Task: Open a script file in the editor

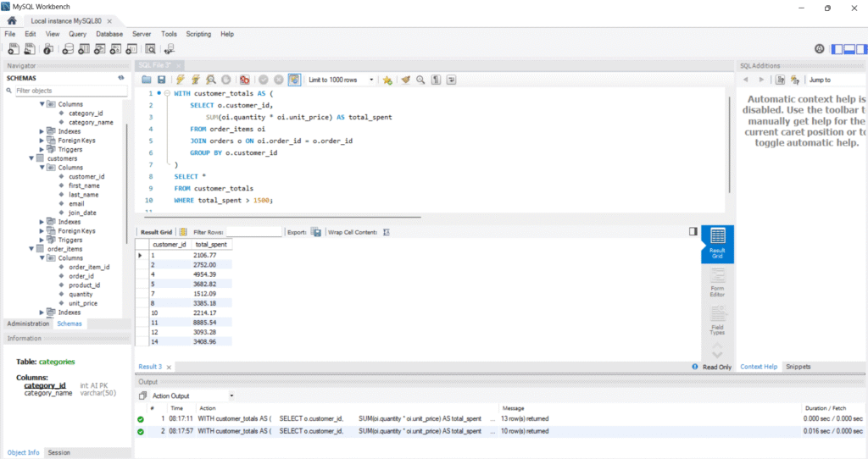Action: pos(146,80)
